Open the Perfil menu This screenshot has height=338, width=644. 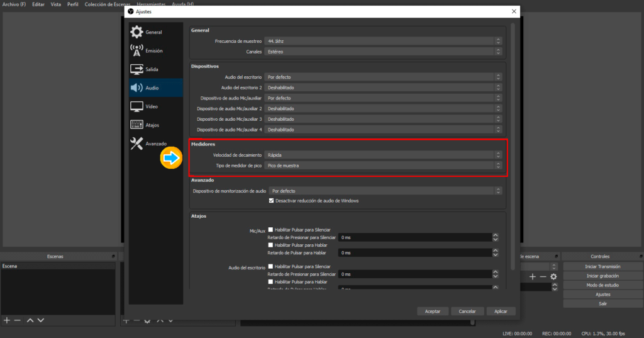73,4
